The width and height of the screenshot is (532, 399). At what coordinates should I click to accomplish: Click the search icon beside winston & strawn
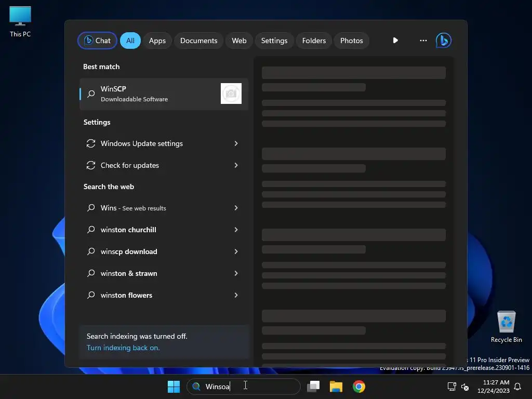(x=91, y=273)
